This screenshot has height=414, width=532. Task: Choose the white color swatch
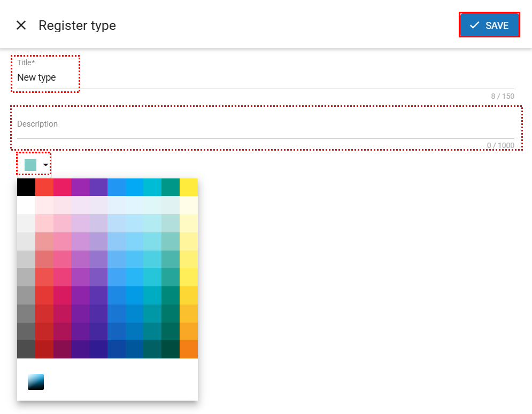pyautogui.click(x=26, y=205)
